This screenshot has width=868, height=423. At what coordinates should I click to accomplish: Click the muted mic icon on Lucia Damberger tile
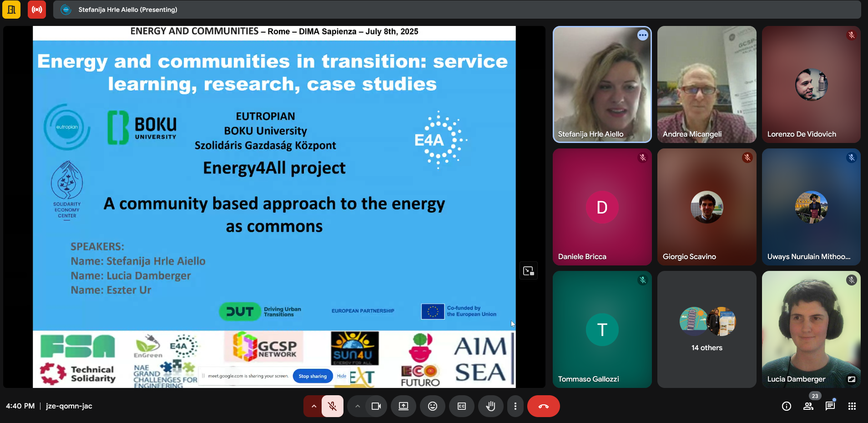[851, 280]
